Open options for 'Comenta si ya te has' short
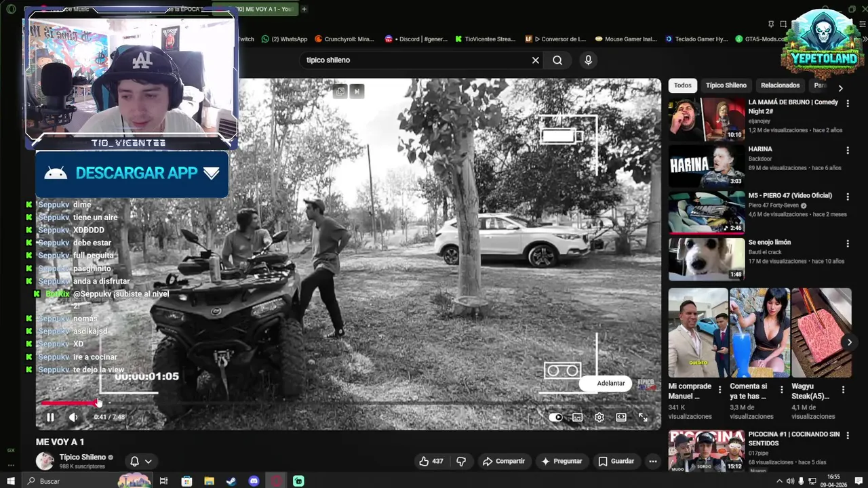This screenshot has height=488, width=868. 781,390
